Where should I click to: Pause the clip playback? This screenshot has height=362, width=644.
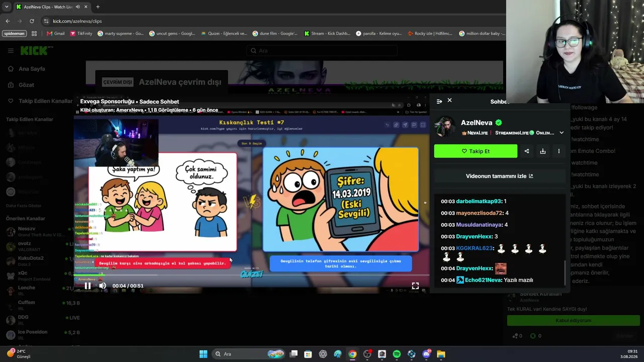[88, 286]
